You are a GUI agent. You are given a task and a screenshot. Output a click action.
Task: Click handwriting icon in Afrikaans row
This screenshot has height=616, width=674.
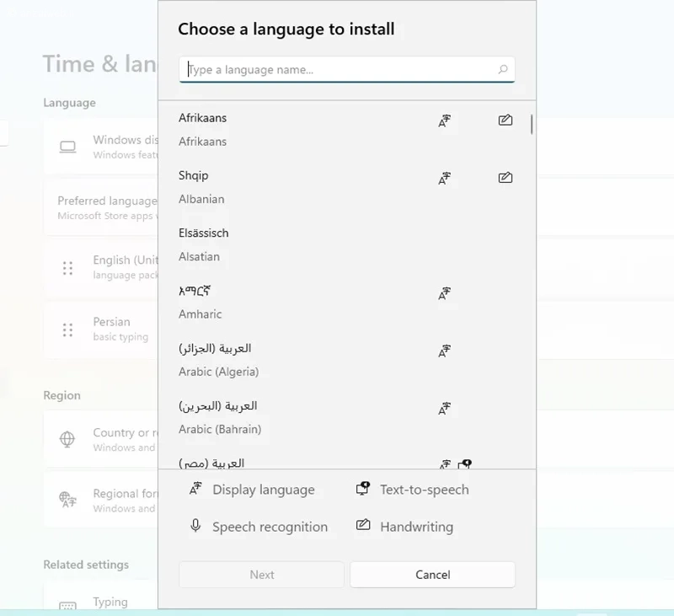(x=505, y=120)
